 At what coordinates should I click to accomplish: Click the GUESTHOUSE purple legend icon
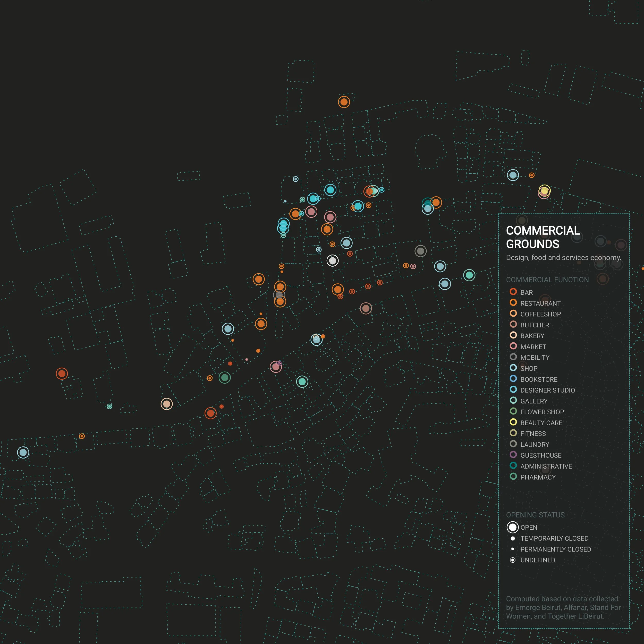(x=513, y=455)
